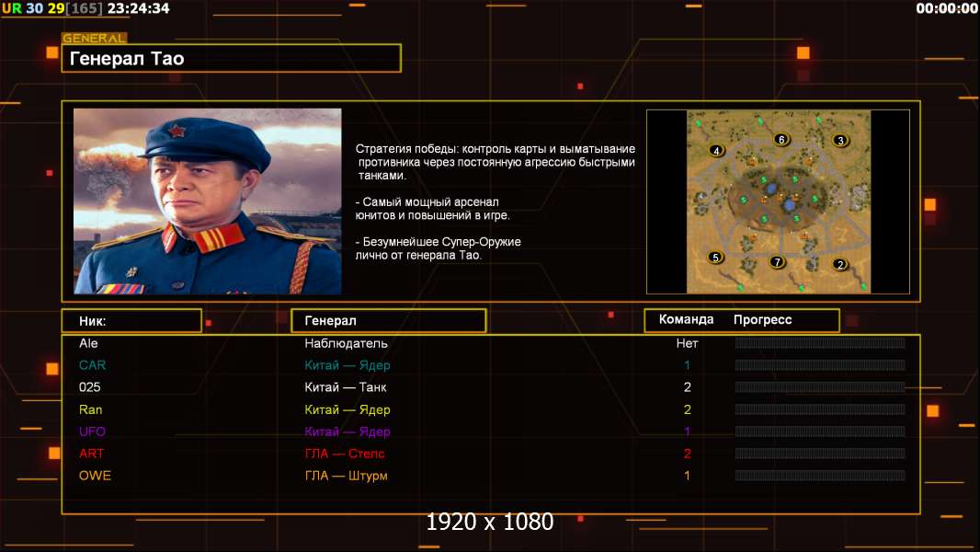Click Китай — Танк in the 025 row
980x552 pixels.
tap(345, 387)
